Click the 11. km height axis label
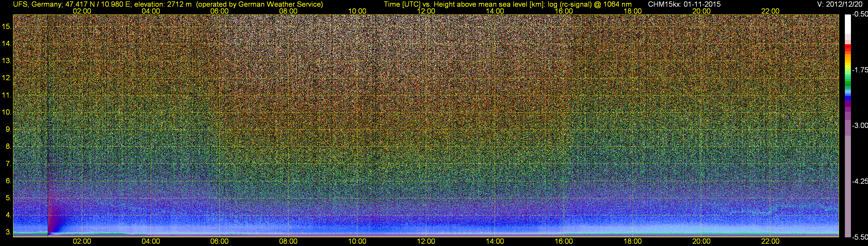 click(x=7, y=95)
